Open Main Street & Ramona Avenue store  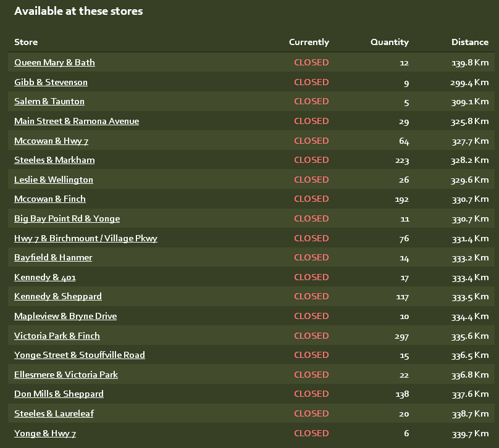(77, 121)
